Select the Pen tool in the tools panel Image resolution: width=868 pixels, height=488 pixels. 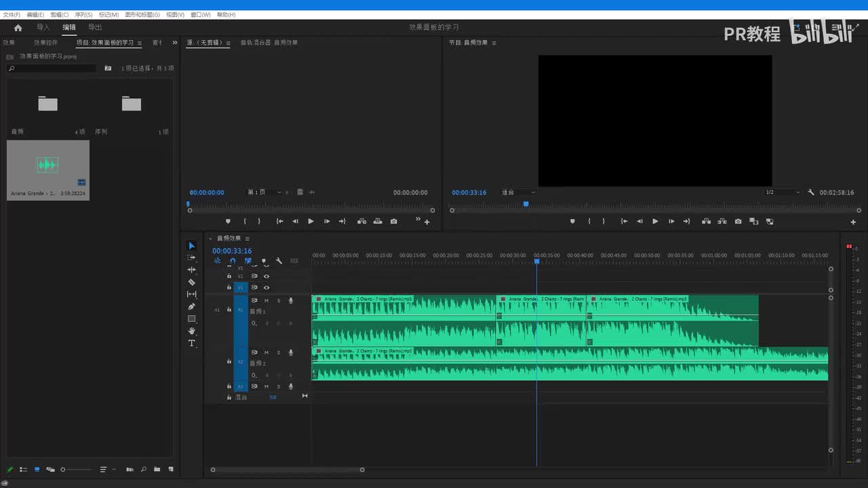click(x=192, y=306)
